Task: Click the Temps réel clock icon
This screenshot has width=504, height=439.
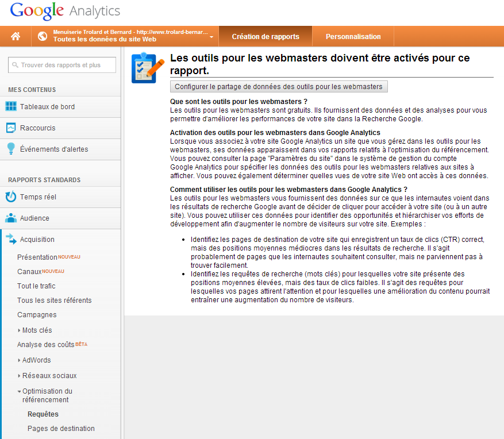Action: [11, 197]
